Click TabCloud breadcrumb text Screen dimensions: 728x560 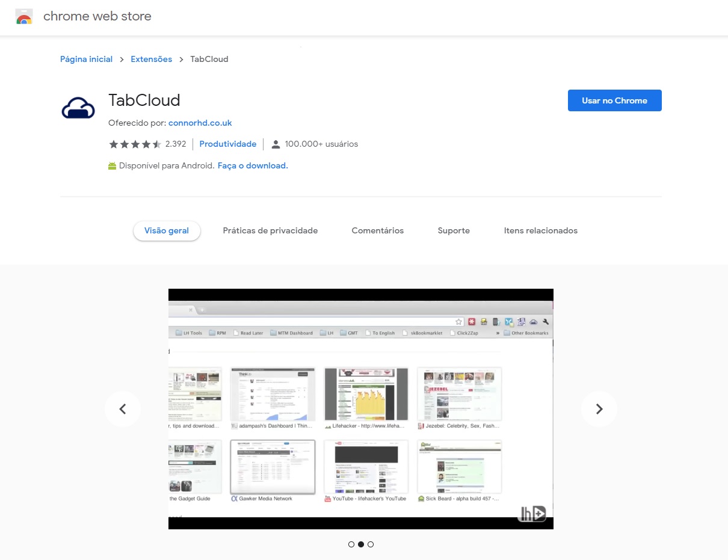coord(209,59)
